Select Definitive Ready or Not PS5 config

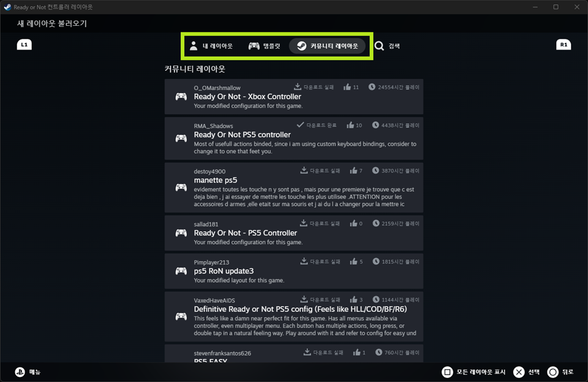pos(293,317)
